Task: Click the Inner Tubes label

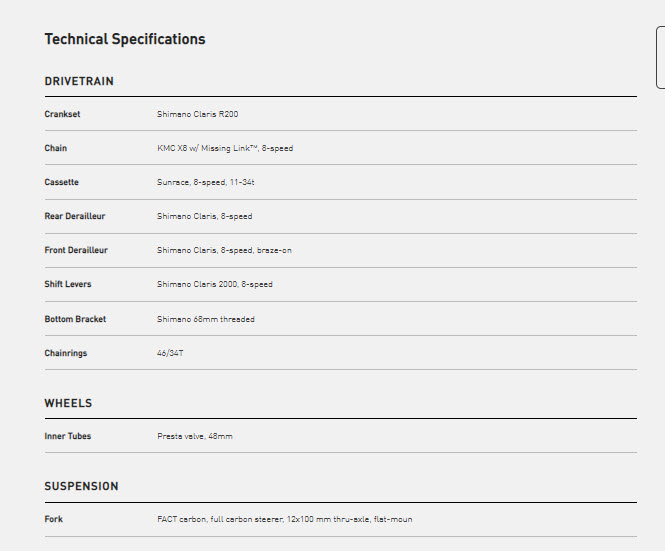Action: (68, 436)
